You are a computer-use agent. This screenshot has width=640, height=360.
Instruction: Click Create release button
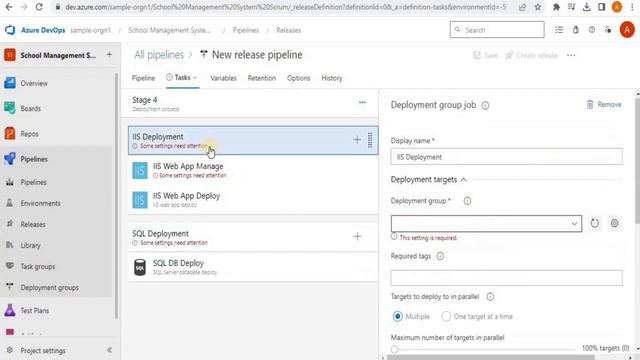pyautogui.click(x=531, y=55)
